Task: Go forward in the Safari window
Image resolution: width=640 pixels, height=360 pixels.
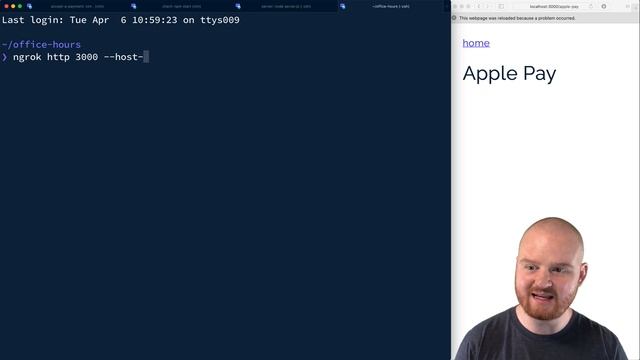Action: coord(487,7)
